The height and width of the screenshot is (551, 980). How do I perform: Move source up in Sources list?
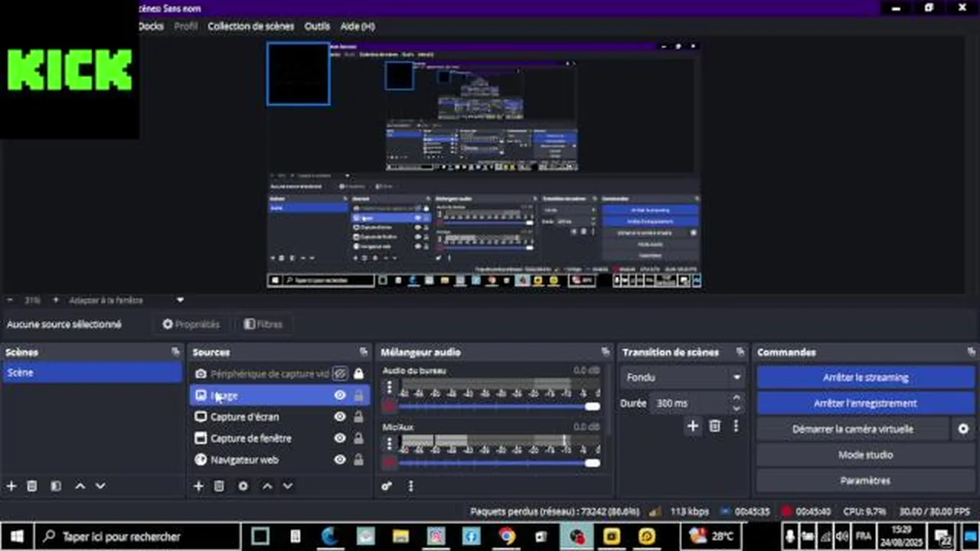pos(267,486)
